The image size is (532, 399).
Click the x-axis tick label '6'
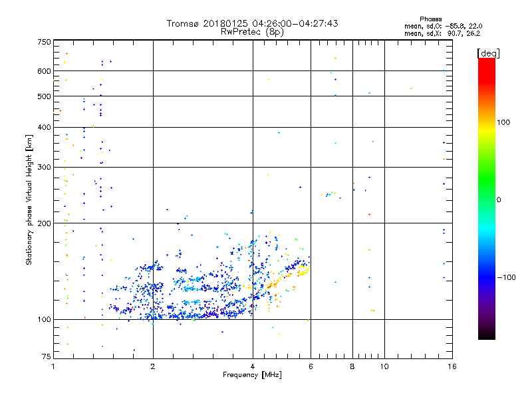pyautogui.click(x=311, y=366)
